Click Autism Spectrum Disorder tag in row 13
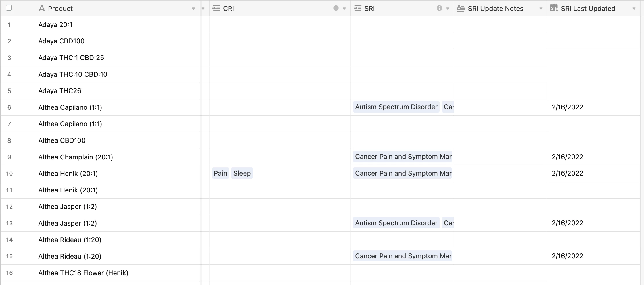The image size is (644, 285). tap(396, 223)
